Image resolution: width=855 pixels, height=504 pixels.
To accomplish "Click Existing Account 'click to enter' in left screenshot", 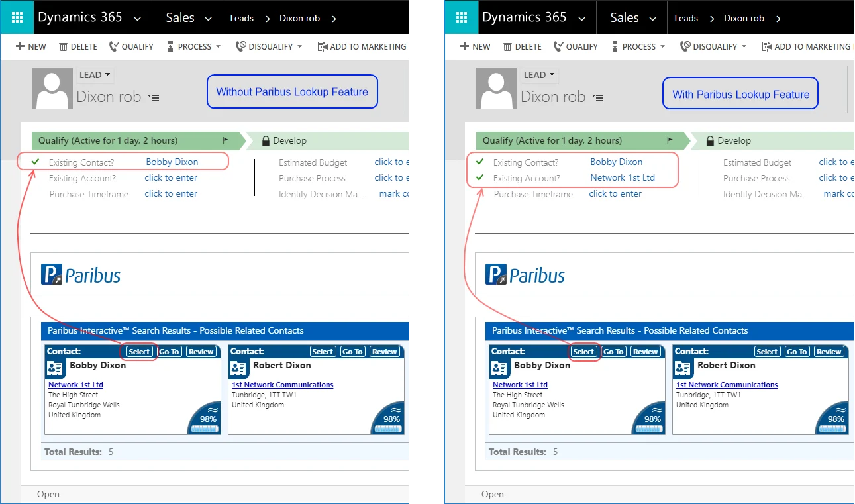I will coord(171,177).
